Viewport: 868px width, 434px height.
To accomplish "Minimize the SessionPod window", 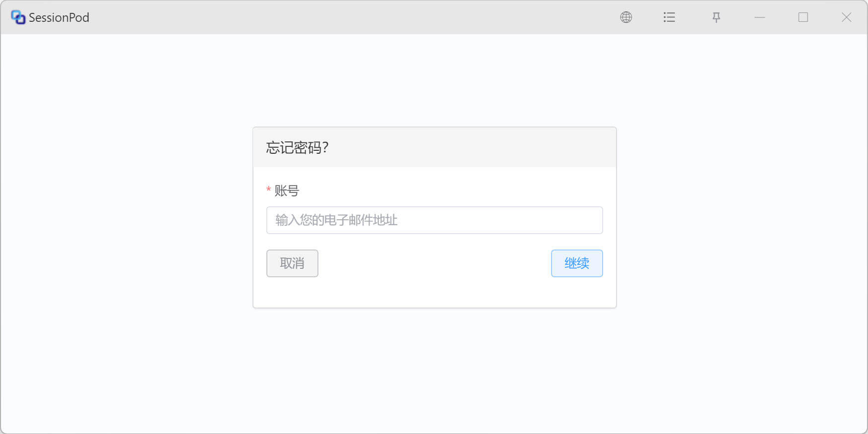I will pos(760,17).
